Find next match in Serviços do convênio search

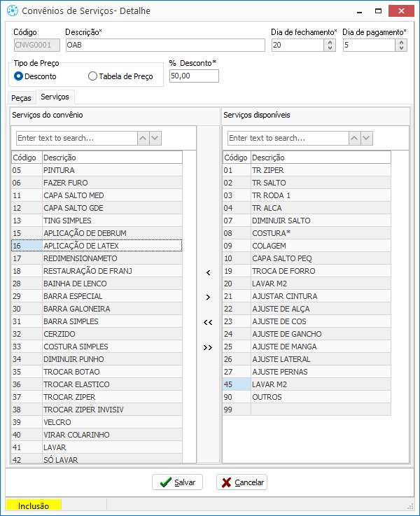155,138
